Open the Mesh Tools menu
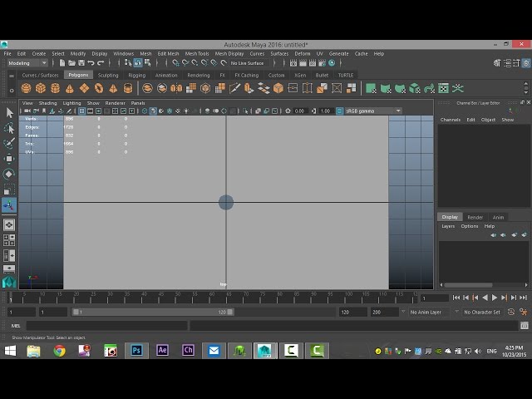 click(x=197, y=53)
